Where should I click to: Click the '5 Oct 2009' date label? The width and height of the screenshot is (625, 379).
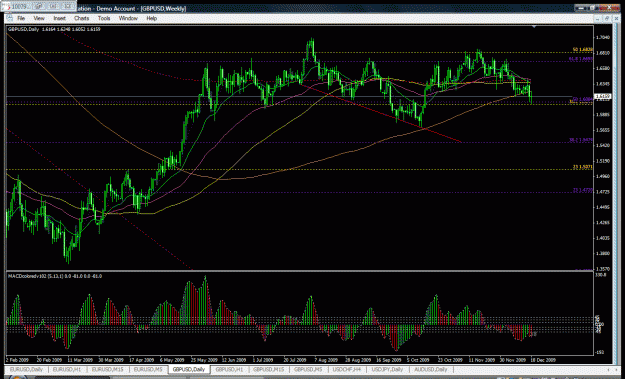pos(418,359)
